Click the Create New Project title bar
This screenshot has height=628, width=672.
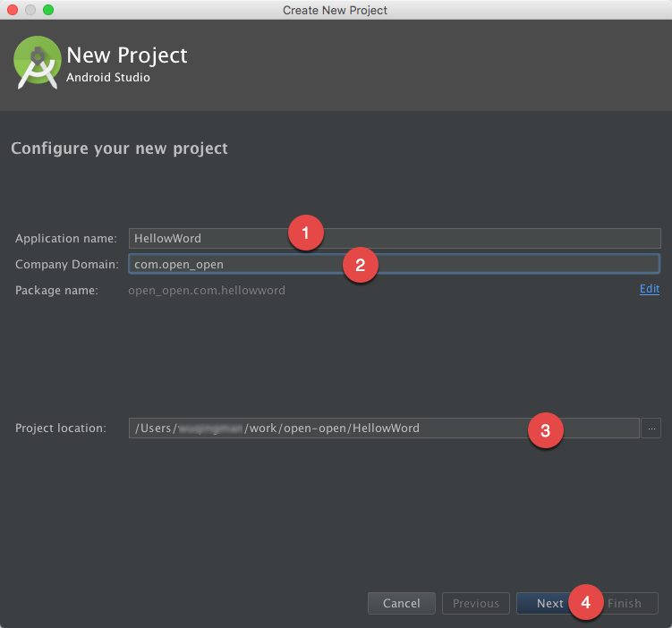click(x=335, y=10)
